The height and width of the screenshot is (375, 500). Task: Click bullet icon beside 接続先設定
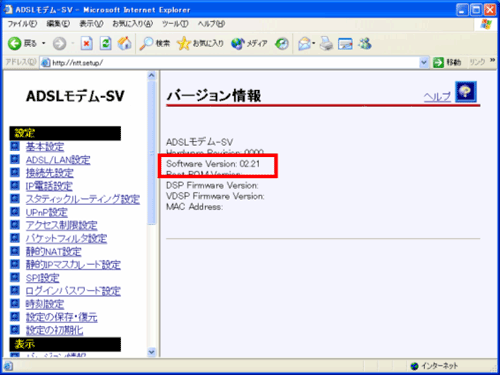(x=15, y=172)
